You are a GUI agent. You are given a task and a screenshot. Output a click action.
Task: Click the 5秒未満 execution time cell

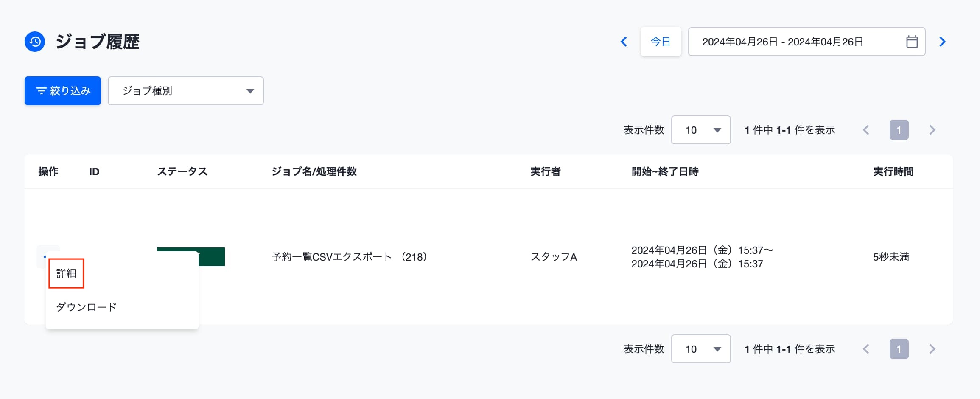point(891,257)
